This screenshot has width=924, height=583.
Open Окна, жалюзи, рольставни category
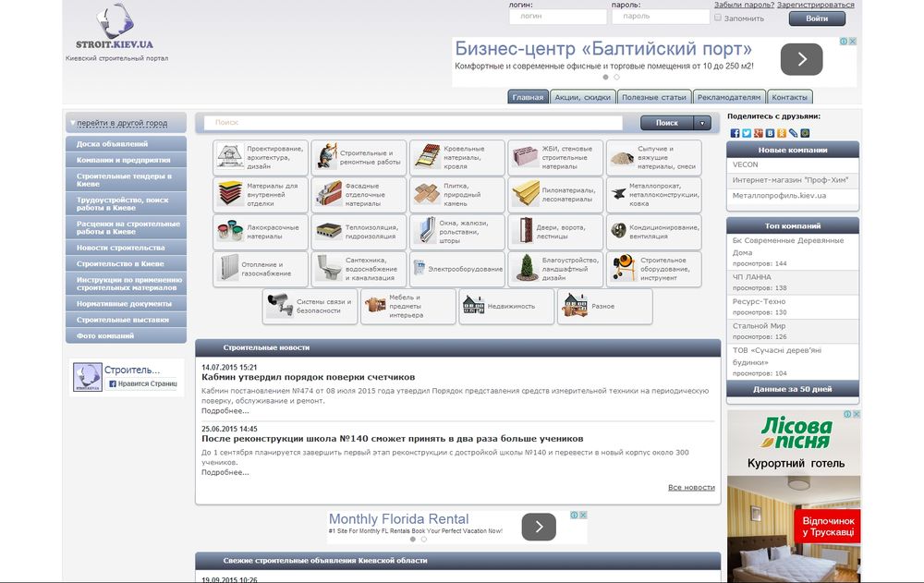click(x=457, y=232)
